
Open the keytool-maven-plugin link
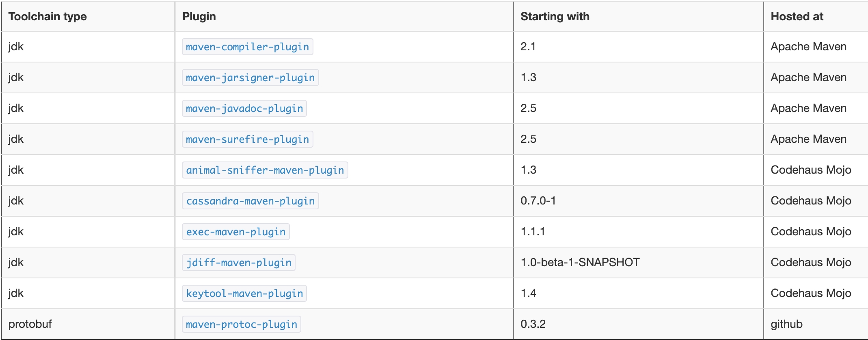[244, 294]
